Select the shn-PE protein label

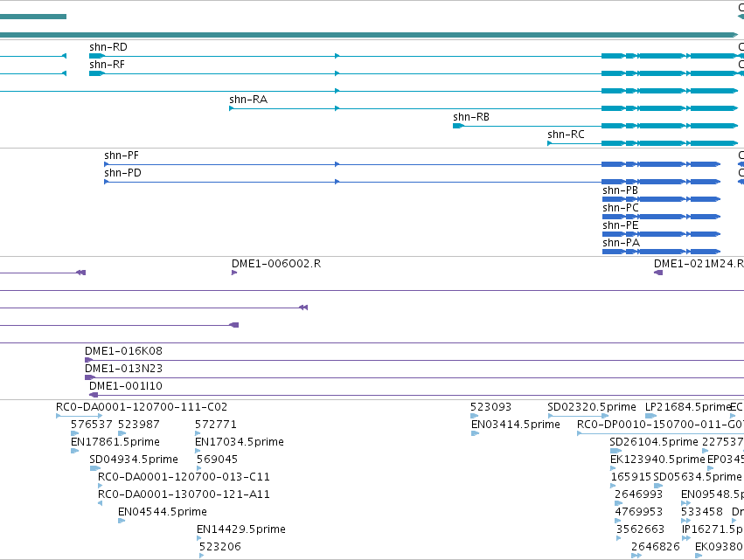pos(620,225)
